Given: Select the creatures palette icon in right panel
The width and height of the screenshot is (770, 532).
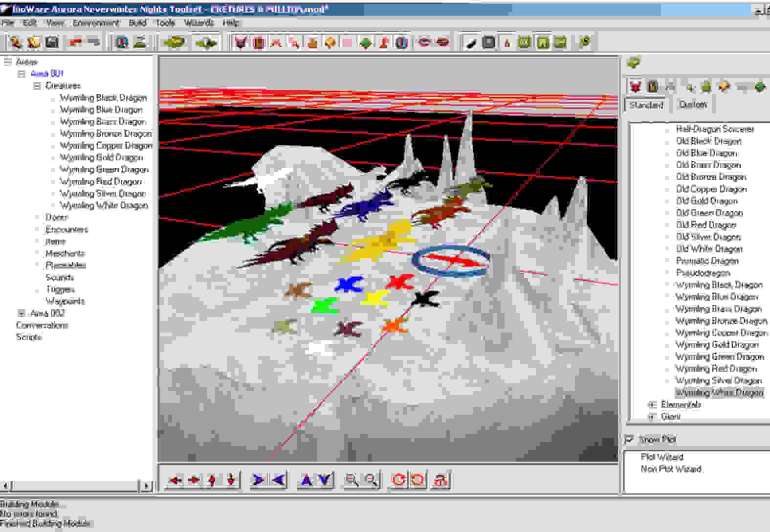Looking at the screenshot, I should click(x=635, y=87).
